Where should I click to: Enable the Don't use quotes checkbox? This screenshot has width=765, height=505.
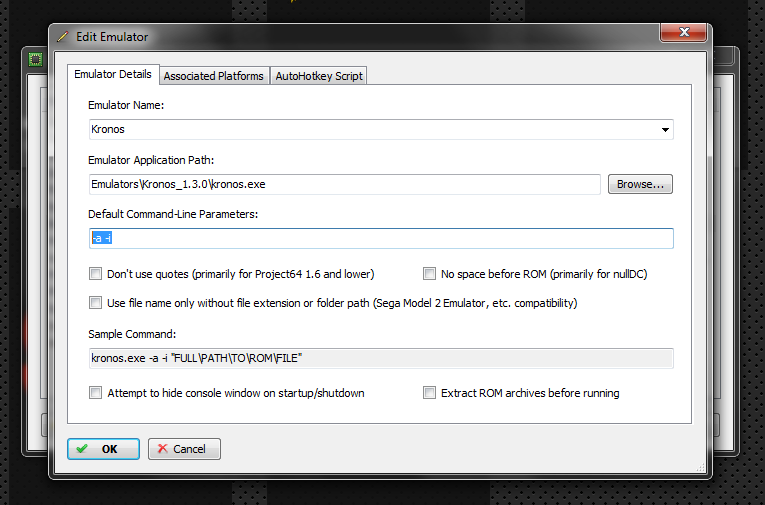(96, 274)
